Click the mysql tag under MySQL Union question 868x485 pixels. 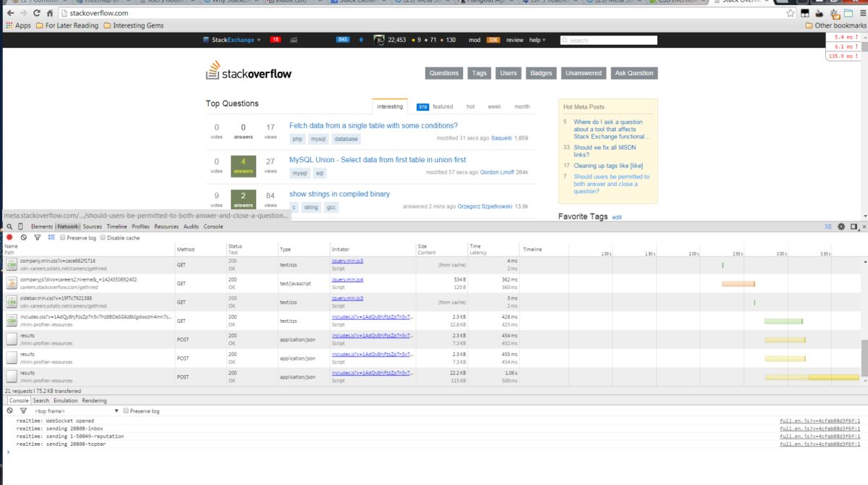click(299, 173)
